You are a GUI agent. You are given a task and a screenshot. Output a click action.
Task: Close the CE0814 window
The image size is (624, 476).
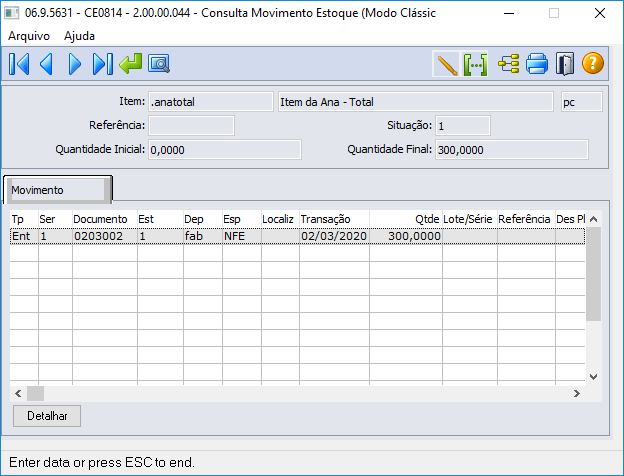600,13
